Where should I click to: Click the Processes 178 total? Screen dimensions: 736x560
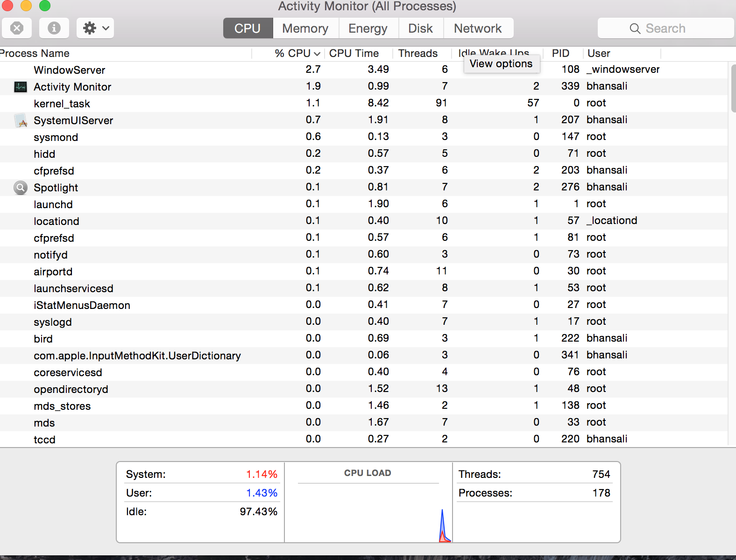click(x=601, y=493)
